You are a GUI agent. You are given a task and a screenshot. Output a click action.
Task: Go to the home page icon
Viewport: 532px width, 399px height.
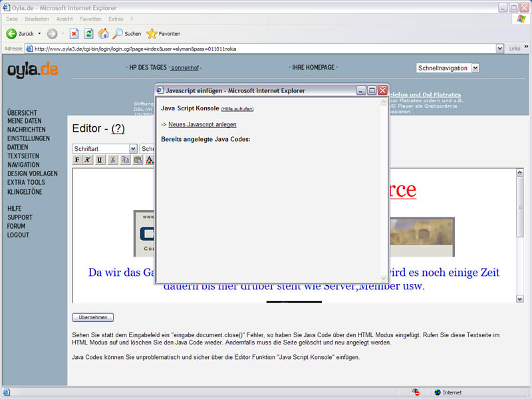[x=104, y=34]
